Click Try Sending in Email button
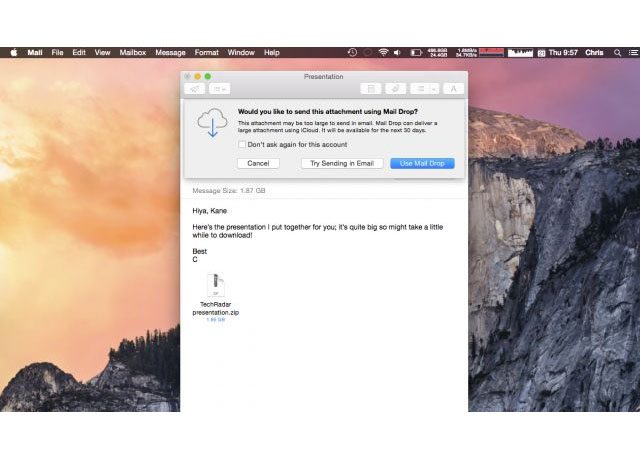640x460 pixels. pos(342,163)
